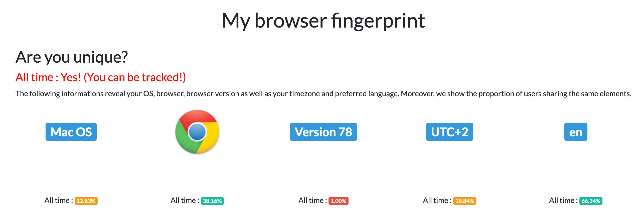The image size is (644, 219).
Task: Click All time label under Chrome logo
Action: coord(185,200)
